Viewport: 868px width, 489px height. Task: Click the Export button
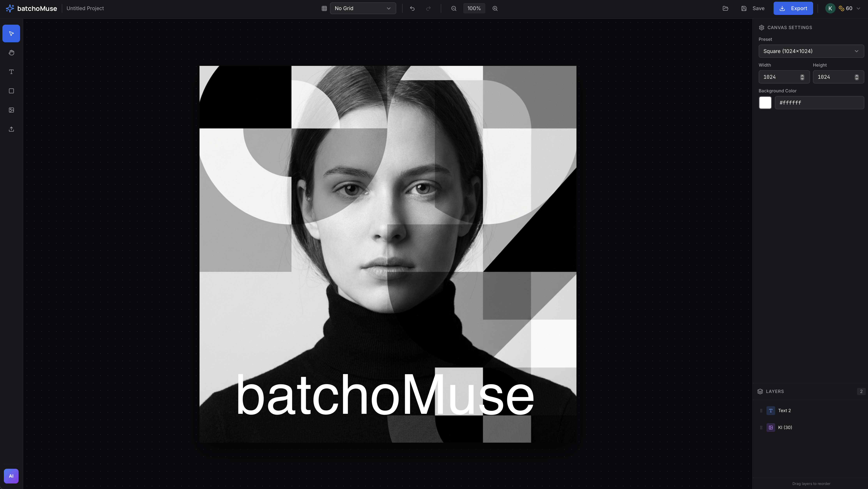[x=793, y=8]
